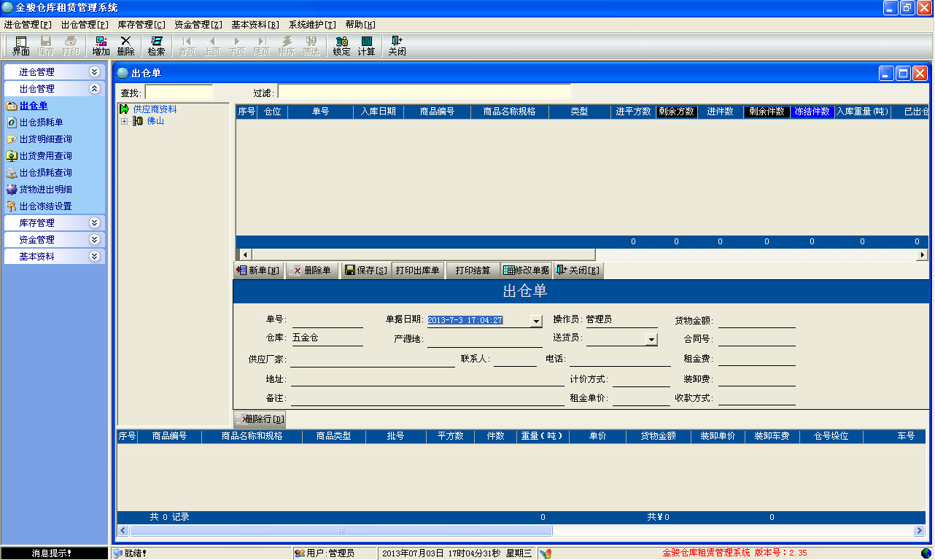Click the globe icon at status bar end
This screenshot has height=560, width=935.
(x=926, y=553)
